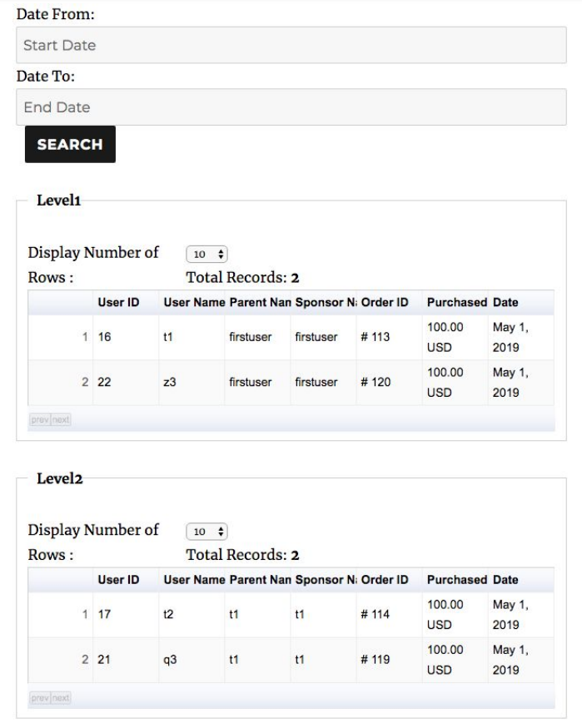Select order # 114 in Level2 table
This screenshot has width=582, height=728.
(376, 614)
